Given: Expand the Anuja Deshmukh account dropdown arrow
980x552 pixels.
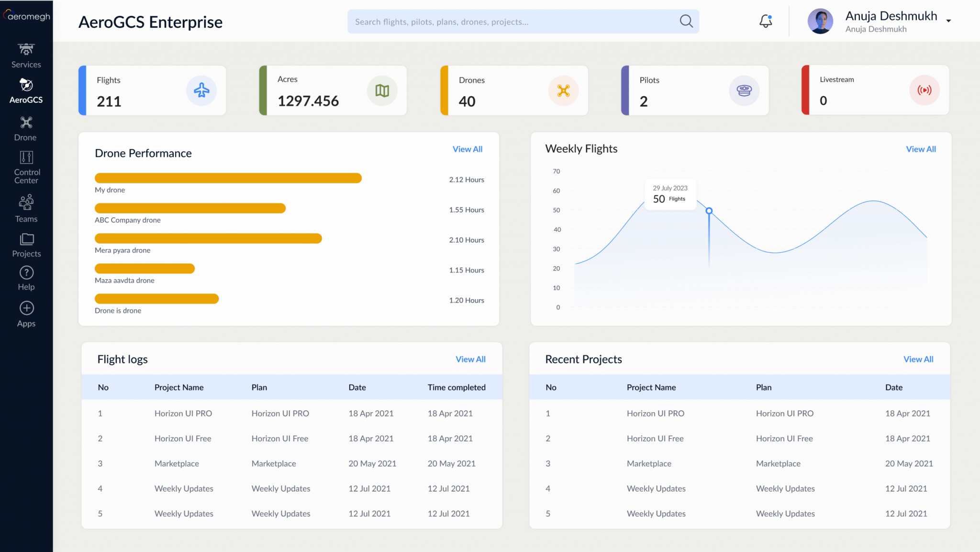Looking at the screenshot, I should [948, 21].
